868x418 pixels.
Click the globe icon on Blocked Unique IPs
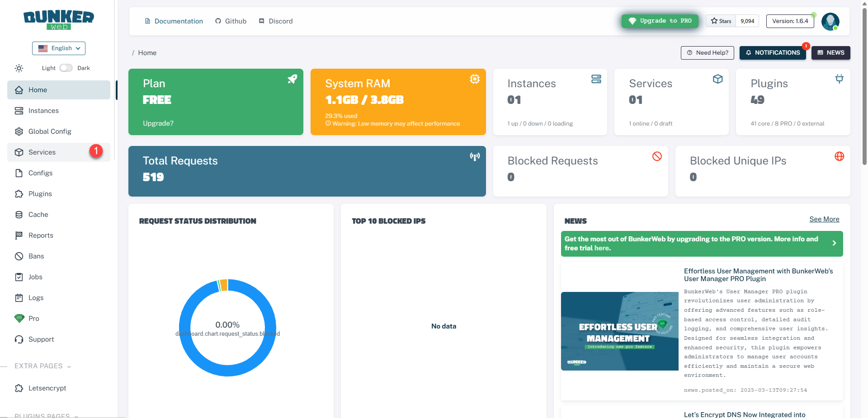coord(839,156)
